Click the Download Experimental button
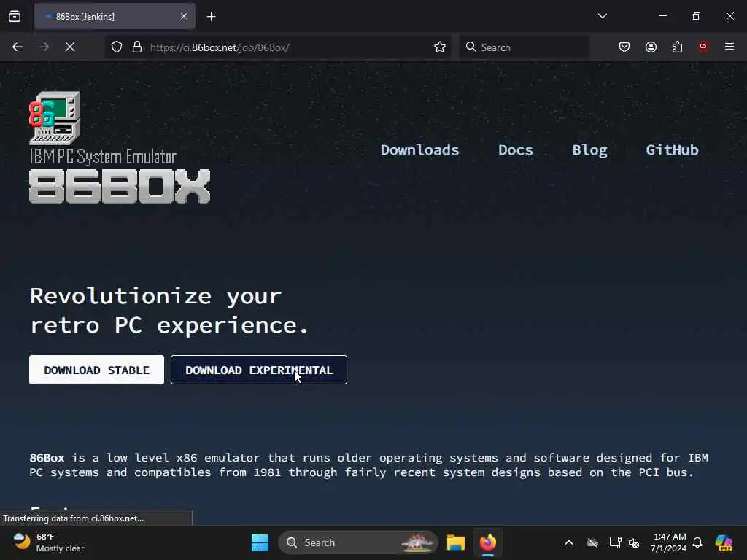The image size is (747, 560). [x=259, y=370]
